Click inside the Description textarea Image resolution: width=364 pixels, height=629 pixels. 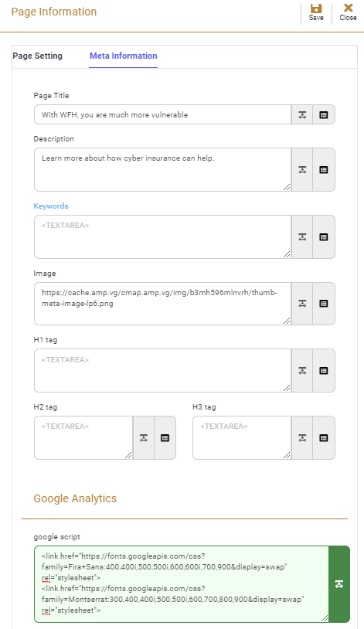(162, 170)
